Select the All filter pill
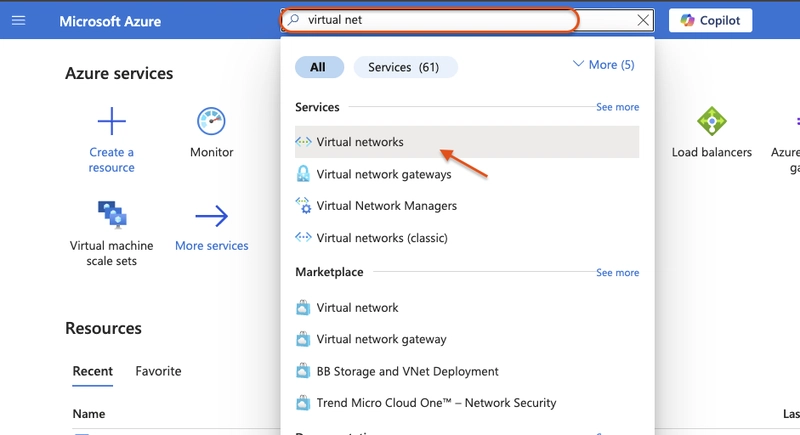The height and width of the screenshot is (435, 800). pyautogui.click(x=319, y=67)
